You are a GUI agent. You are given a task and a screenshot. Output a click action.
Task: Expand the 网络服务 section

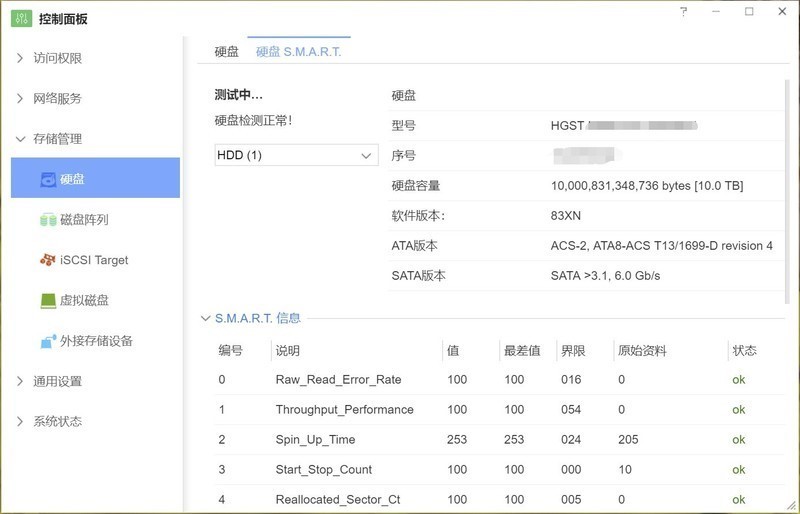[x=20, y=99]
